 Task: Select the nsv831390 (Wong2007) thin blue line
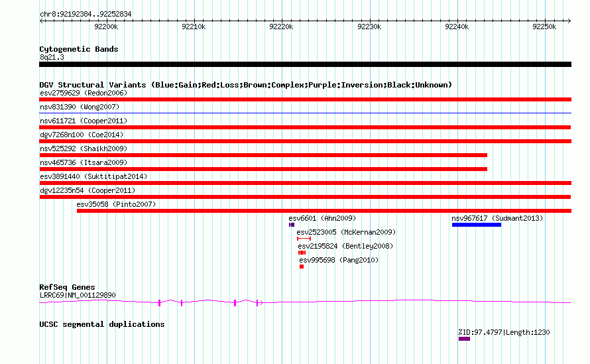point(305,113)
